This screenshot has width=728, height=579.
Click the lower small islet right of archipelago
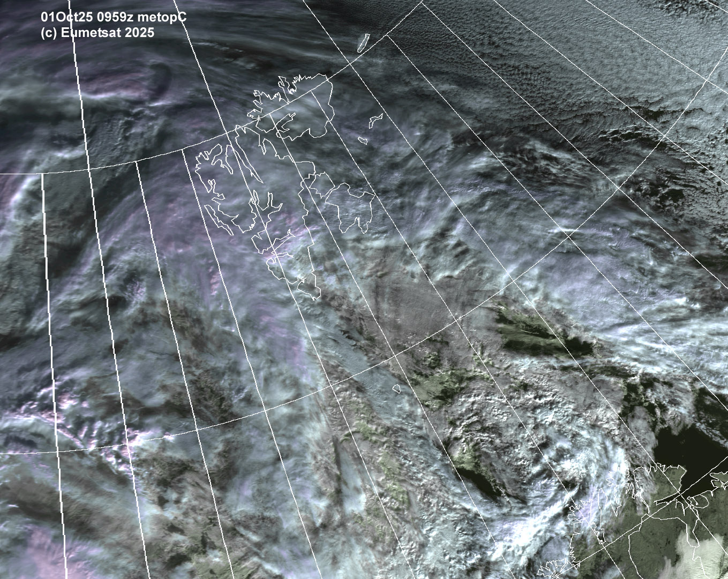click(x=363, y=140)
